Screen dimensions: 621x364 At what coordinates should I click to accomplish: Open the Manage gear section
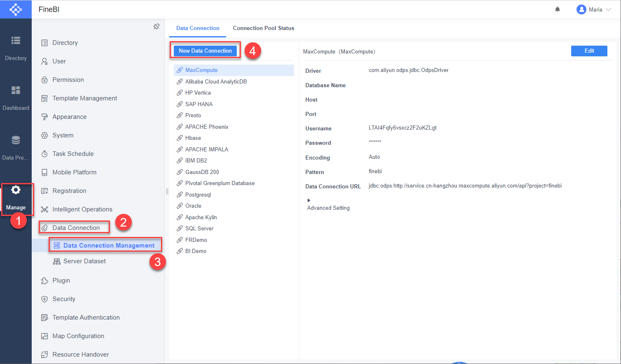pyautogui.click(x=16, y=198)
